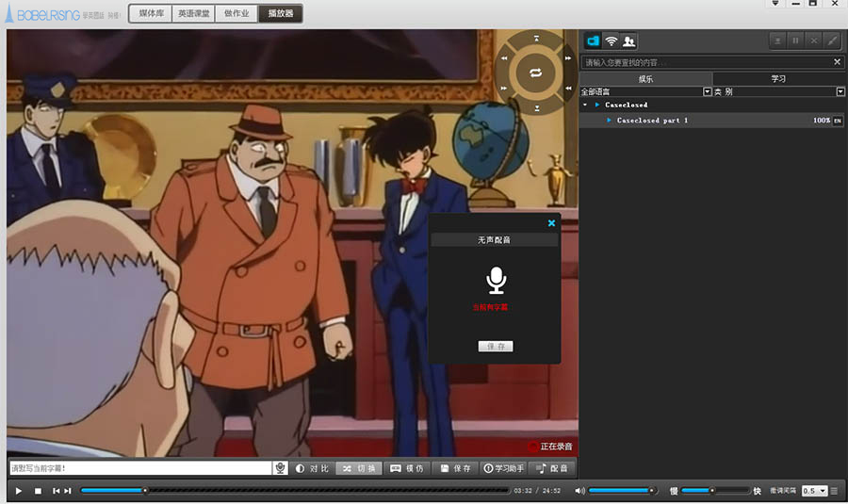Click 保存 button in dubbing dialog
Viewport: 848px width, 504px height.
coord(496,346)
